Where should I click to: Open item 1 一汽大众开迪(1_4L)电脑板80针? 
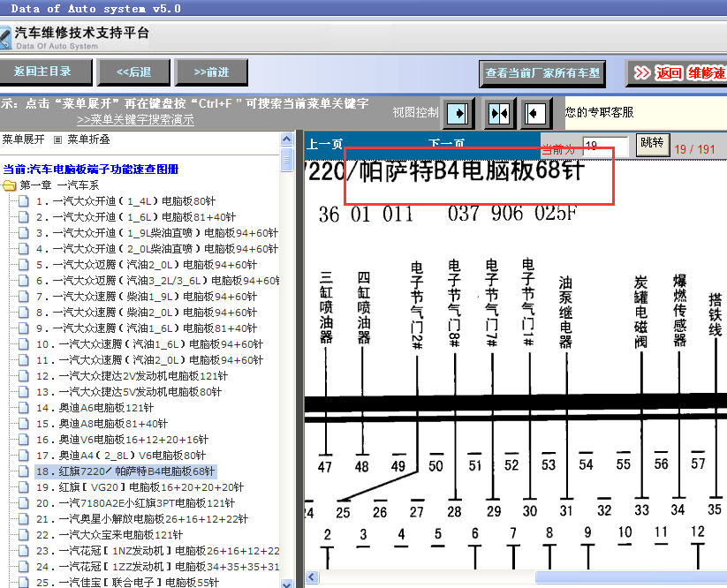click(126, 201)
